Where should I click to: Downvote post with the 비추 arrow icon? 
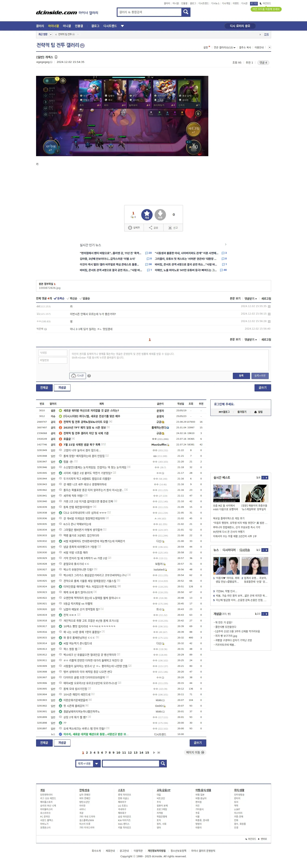tap(160, 215)
